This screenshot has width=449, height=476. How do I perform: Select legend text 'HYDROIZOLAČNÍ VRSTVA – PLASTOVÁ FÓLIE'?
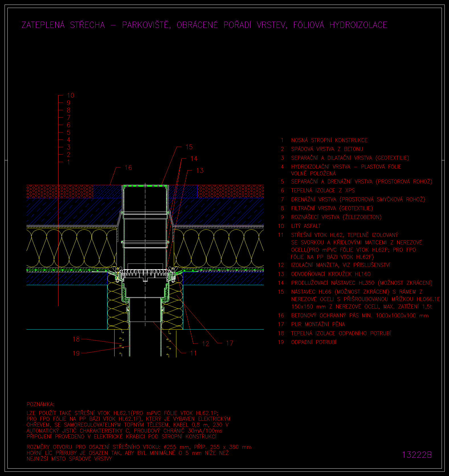click(x=346, y=167)
